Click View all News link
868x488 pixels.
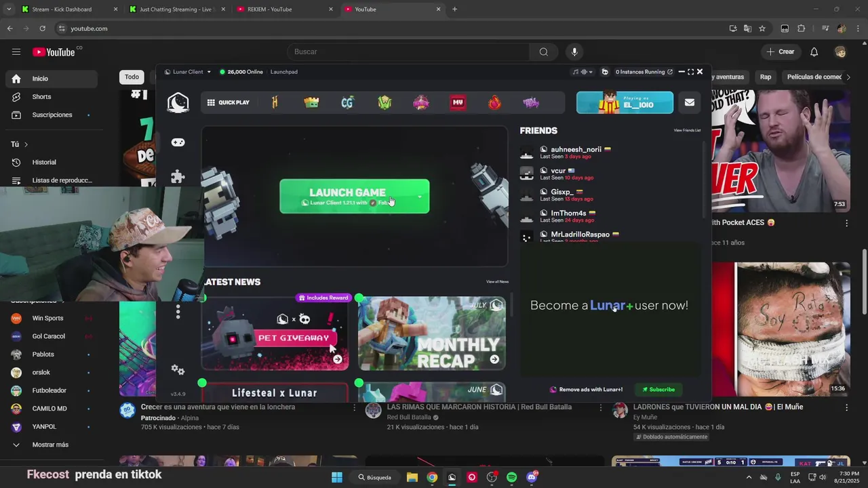[497, 282]
